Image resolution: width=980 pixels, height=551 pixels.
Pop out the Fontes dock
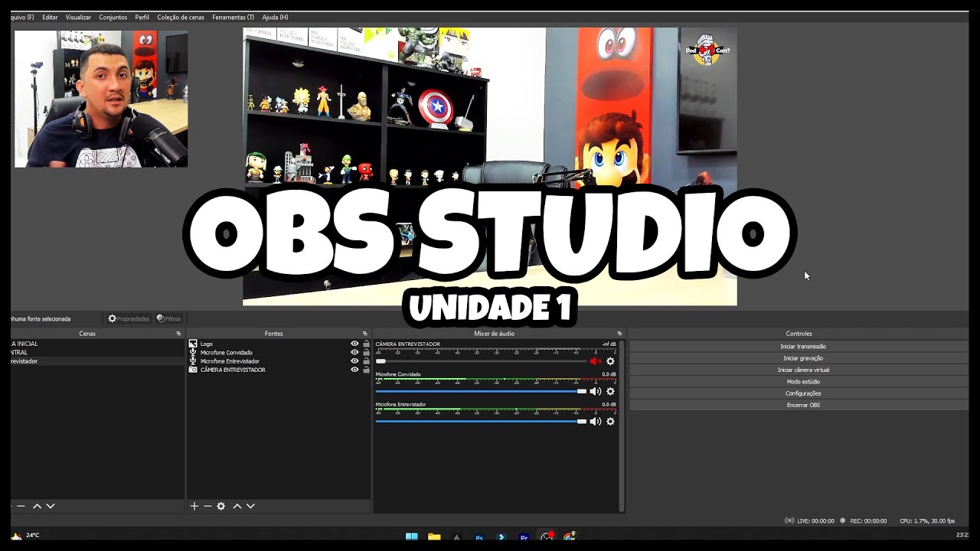pos(364,334)
